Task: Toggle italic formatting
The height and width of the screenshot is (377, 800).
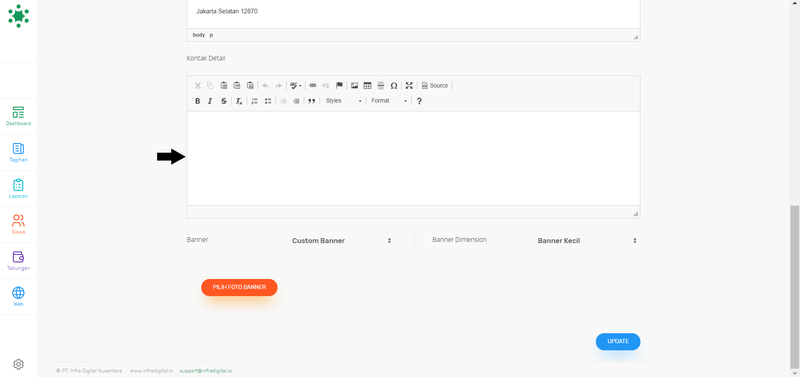Action: 210,101
